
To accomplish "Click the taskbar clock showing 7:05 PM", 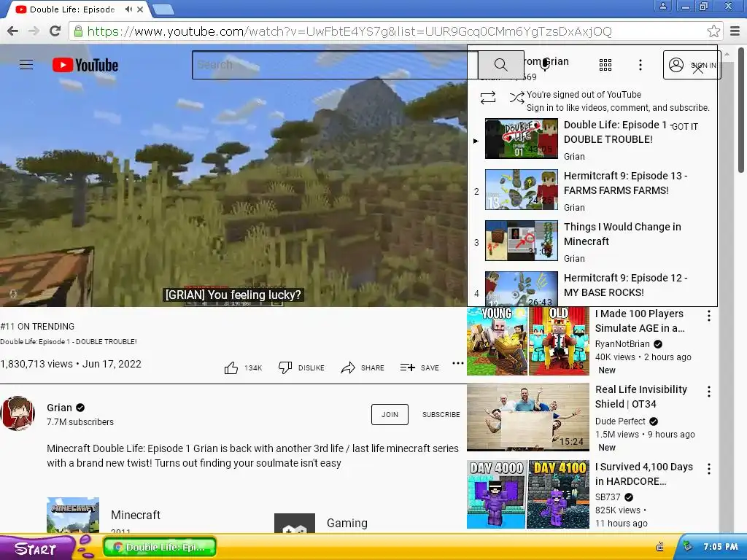I will [x=721, y=547].
